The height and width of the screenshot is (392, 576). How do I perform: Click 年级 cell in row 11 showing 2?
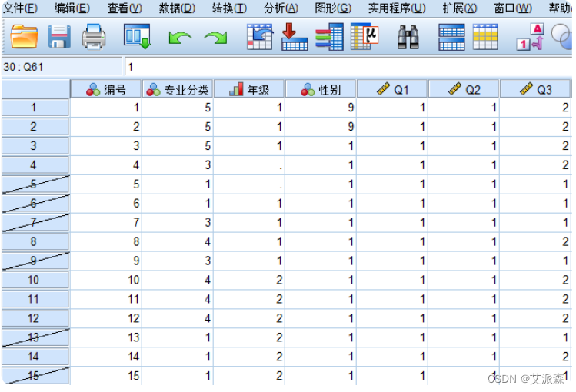click(x=249, y=299)
